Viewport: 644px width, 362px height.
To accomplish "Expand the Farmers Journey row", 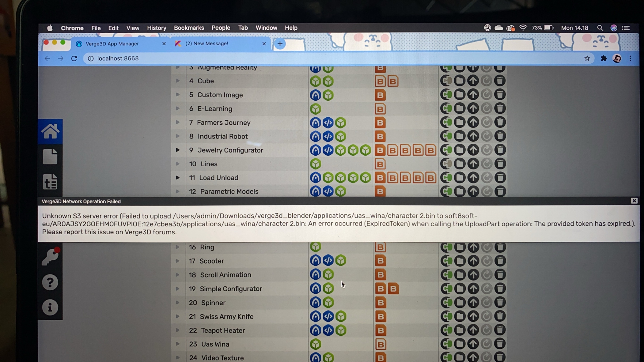I will (x=178, y=122).
